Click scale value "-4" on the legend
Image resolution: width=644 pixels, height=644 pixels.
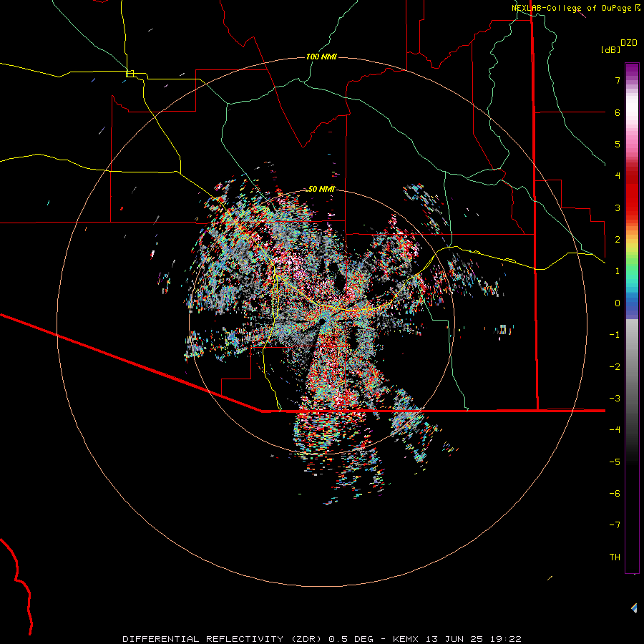tap(615, 430)
